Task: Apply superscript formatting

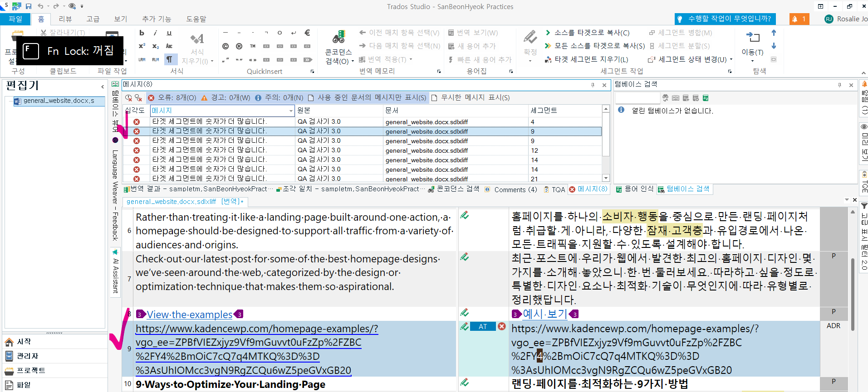Action: coord(142,46)
